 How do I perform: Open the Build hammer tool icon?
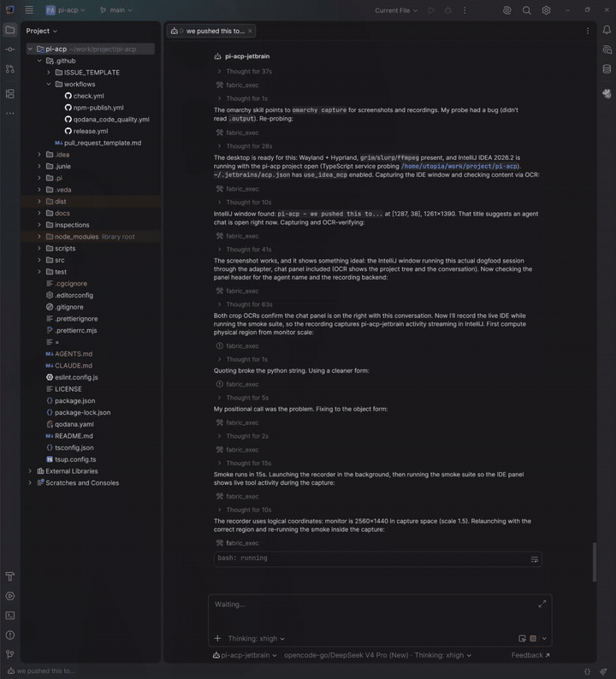coord(10,576)
